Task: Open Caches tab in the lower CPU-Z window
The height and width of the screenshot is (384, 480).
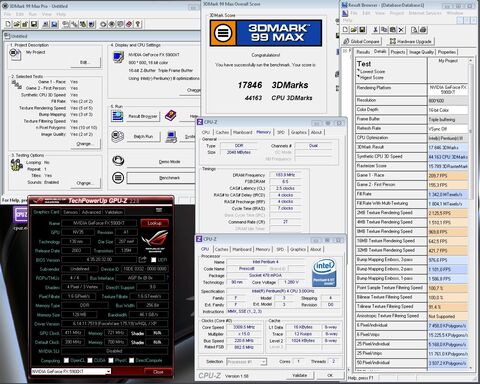Action: 222,249
